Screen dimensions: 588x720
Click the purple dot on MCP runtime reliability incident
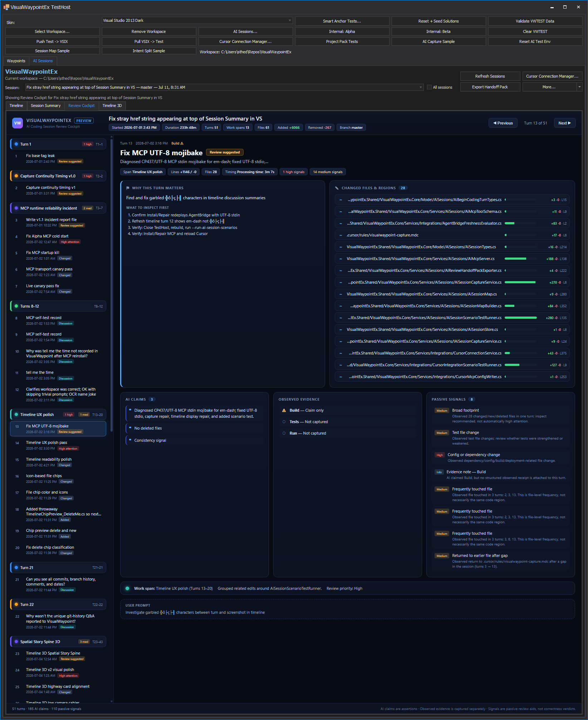[16, 208]
